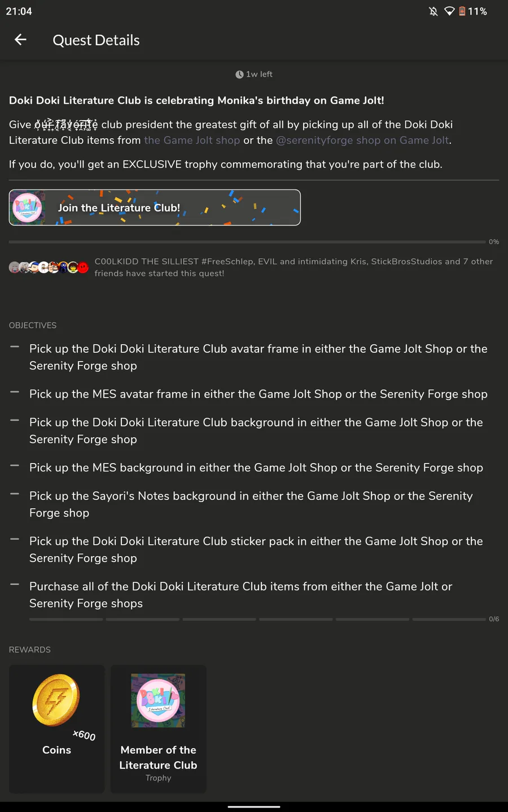This screenshot has height=812, width=508.
Task: Tap the muted notifications bell in status bar
Action: click(433, 11)
